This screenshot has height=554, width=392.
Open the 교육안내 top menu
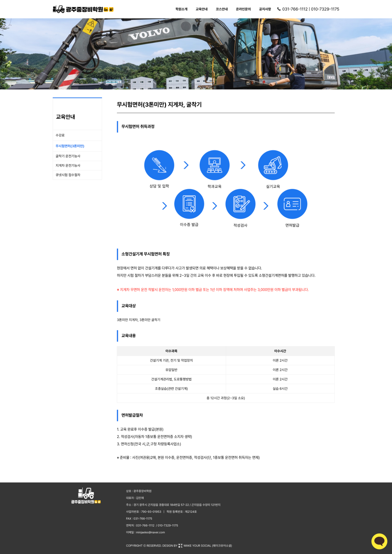coord(202,9)
